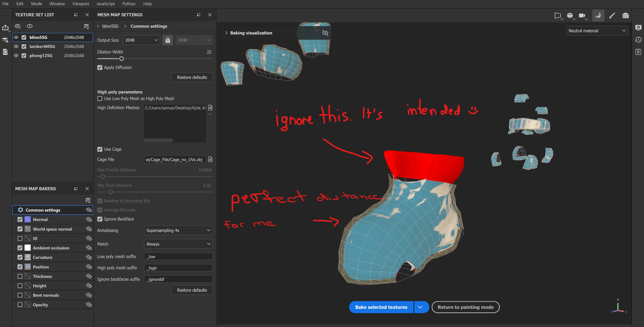The image size is (644, 327).
Task: Expand the Baking visualization section
Action: [x=226, y=33]
